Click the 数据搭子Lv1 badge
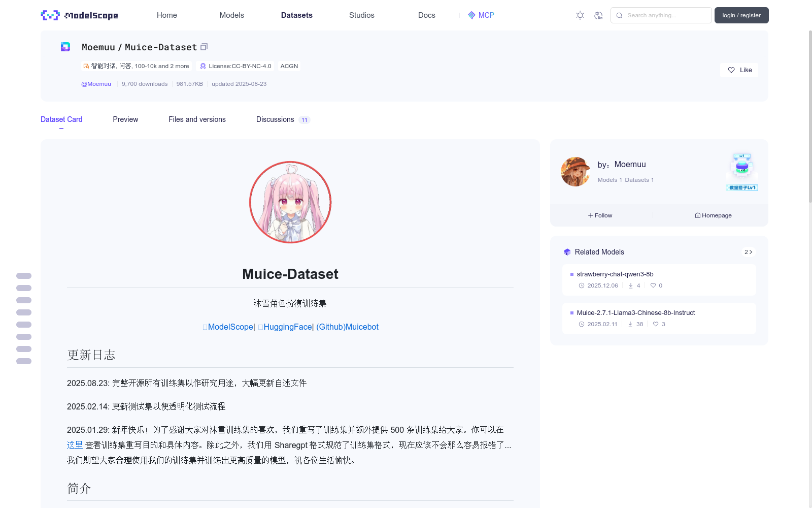Viewport: 812px width, 508px height. pos(741,187)
